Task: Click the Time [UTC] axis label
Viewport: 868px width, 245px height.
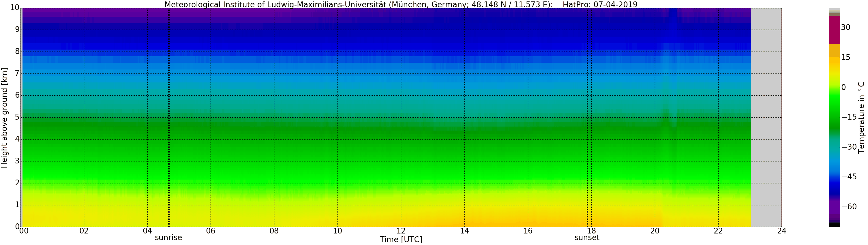Action: tap(401, 240)
